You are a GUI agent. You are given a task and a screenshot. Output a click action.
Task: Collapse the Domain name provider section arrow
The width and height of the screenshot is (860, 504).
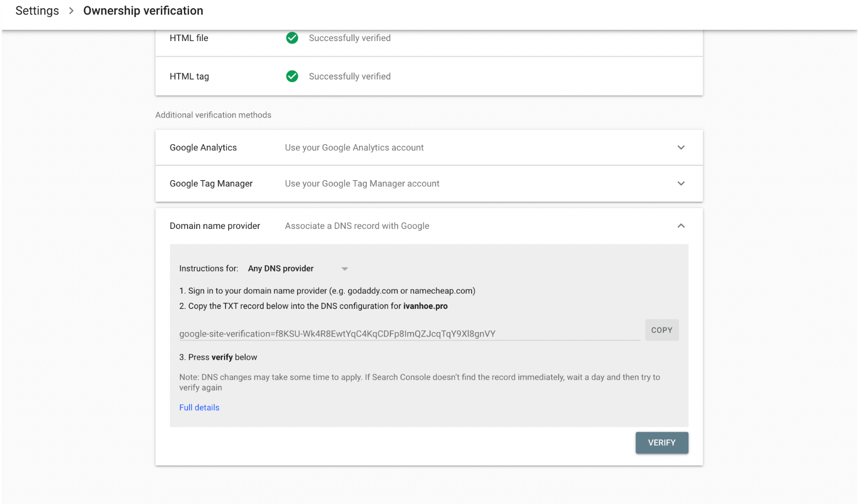coord(681,226)
